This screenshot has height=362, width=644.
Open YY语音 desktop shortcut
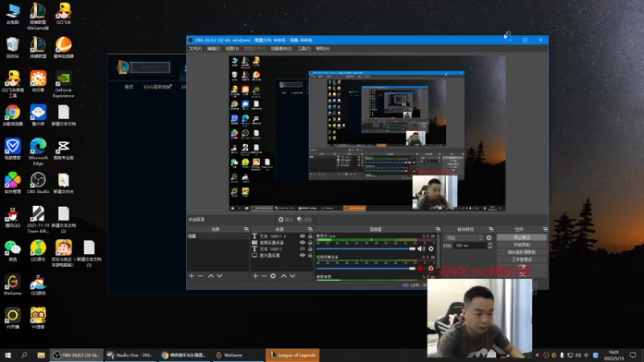pyautogui.click(x=38, y=319)
